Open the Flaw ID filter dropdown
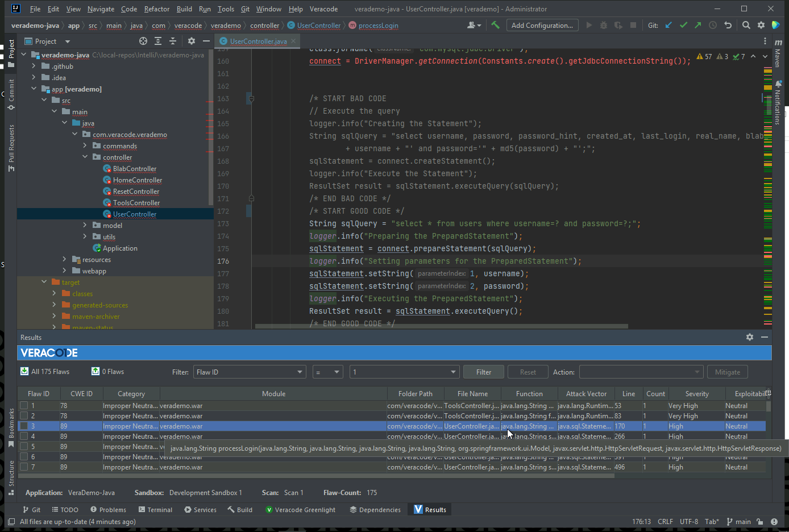The height and width of the screenshot is (532, 789). 250,372
